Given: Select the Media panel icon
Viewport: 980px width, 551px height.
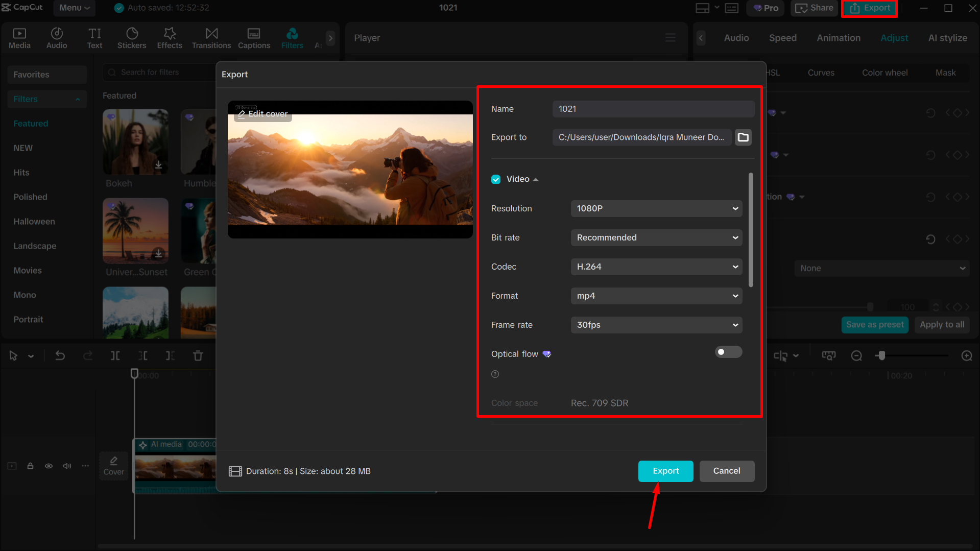Looking at the screenshot, I should tap(19, 37).
